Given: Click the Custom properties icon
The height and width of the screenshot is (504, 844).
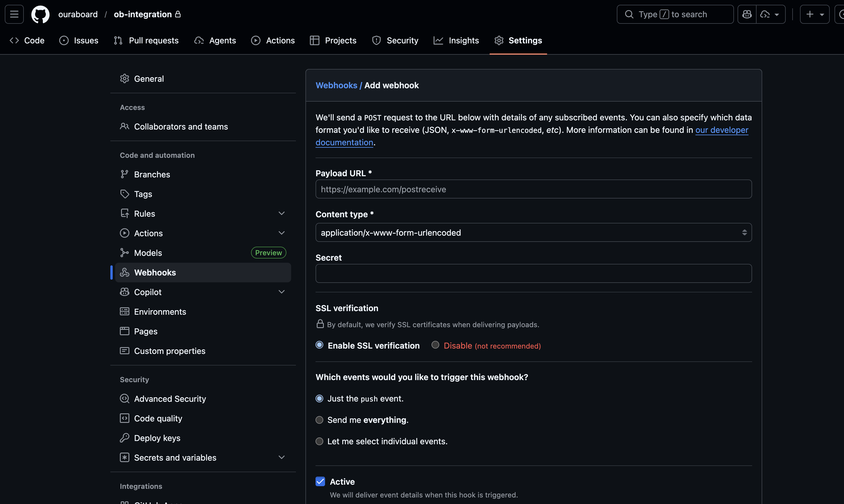Looking at the screenshot, I should pyautogui.click(x=125, y=351).
